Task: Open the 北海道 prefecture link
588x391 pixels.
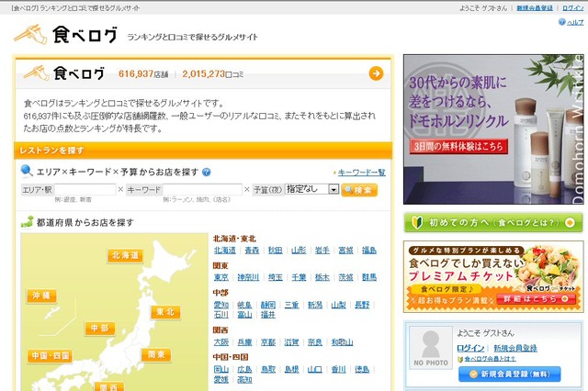Action: pyautogui.click(x=224, y=251)
